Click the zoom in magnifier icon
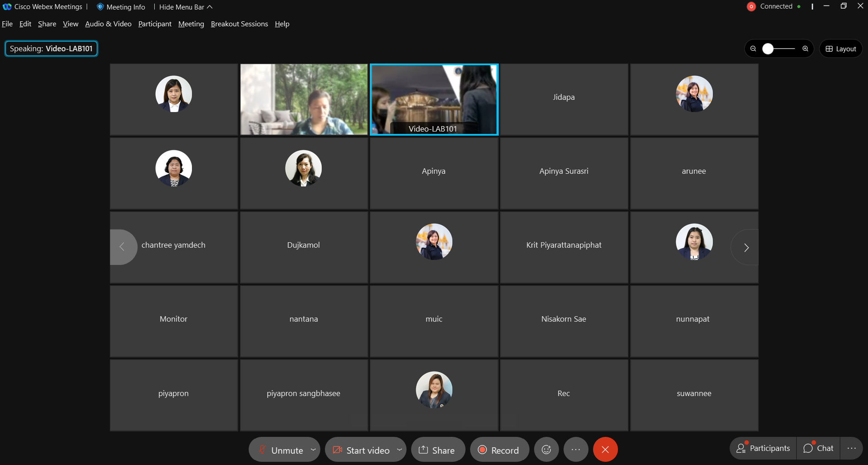This screenshot has height=465, width=868. pyautogui.click(x=805, y=49)
